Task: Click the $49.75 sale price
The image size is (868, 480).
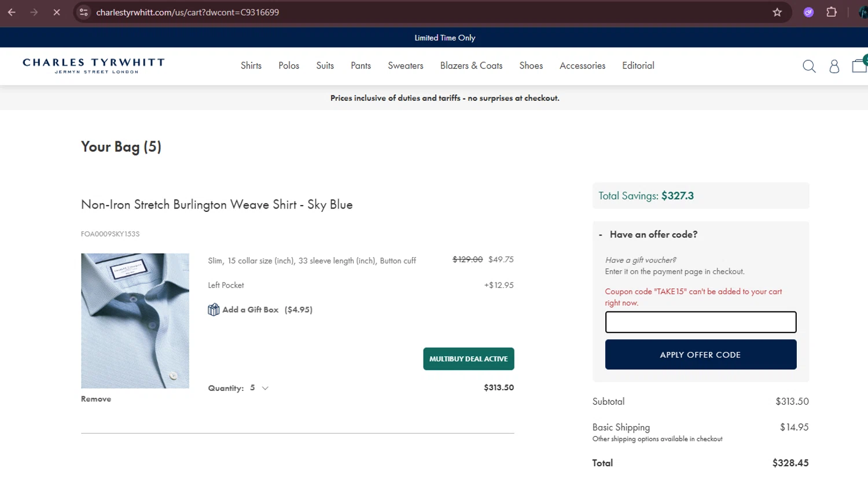Action: (501, 259)
